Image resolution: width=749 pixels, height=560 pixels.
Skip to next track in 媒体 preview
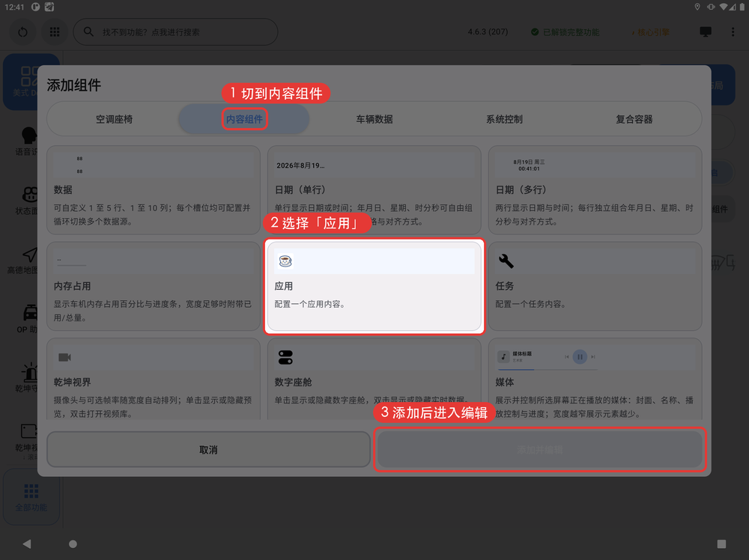coord(593,356)
